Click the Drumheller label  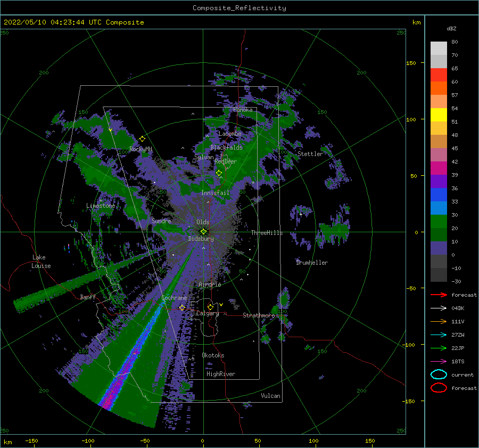311,263
